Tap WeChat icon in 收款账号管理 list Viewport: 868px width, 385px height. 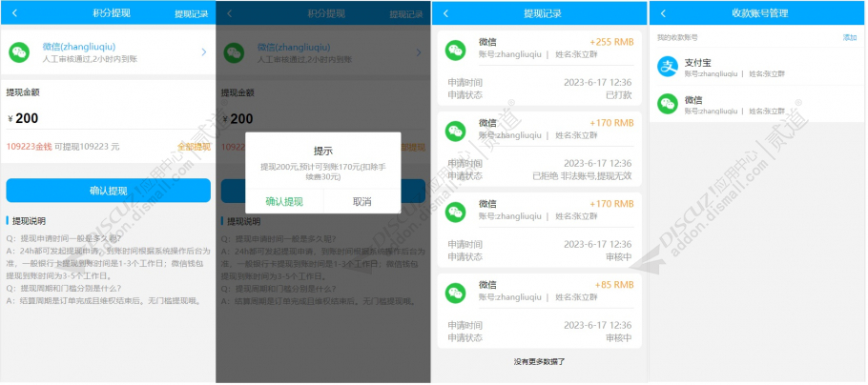tap(668, 104)
